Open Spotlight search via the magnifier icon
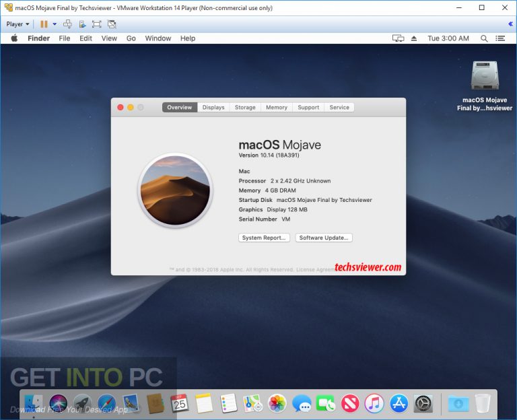 pyautogui.click(x=484, y=38)
